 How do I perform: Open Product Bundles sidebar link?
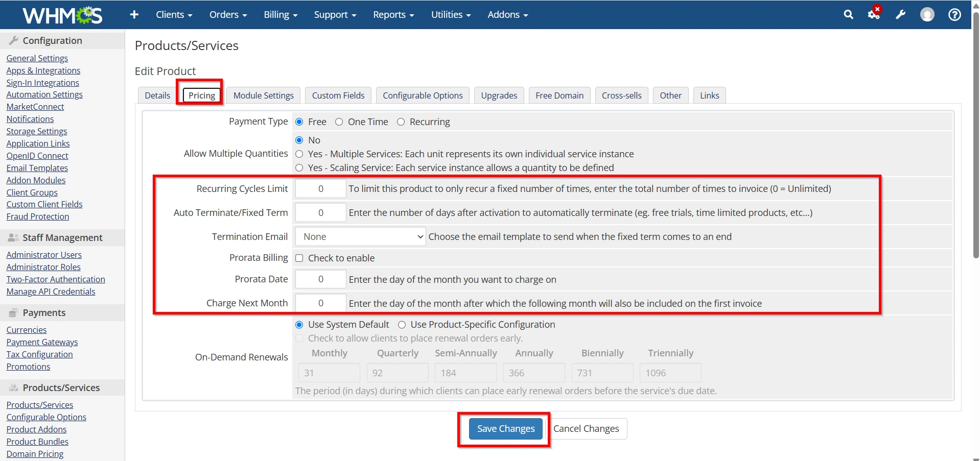pos(37,442)
